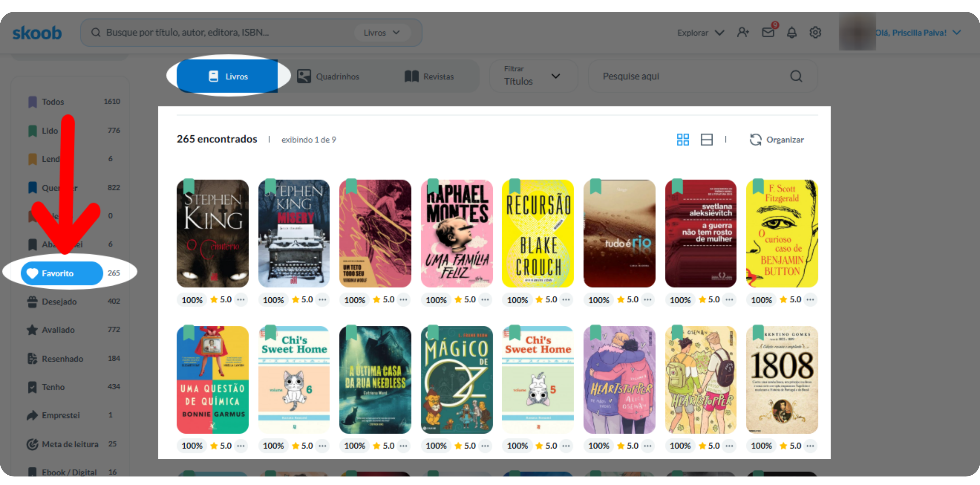Open the messages envelope icon
Viewport: 980px width, 485px height.
point(768,33)
